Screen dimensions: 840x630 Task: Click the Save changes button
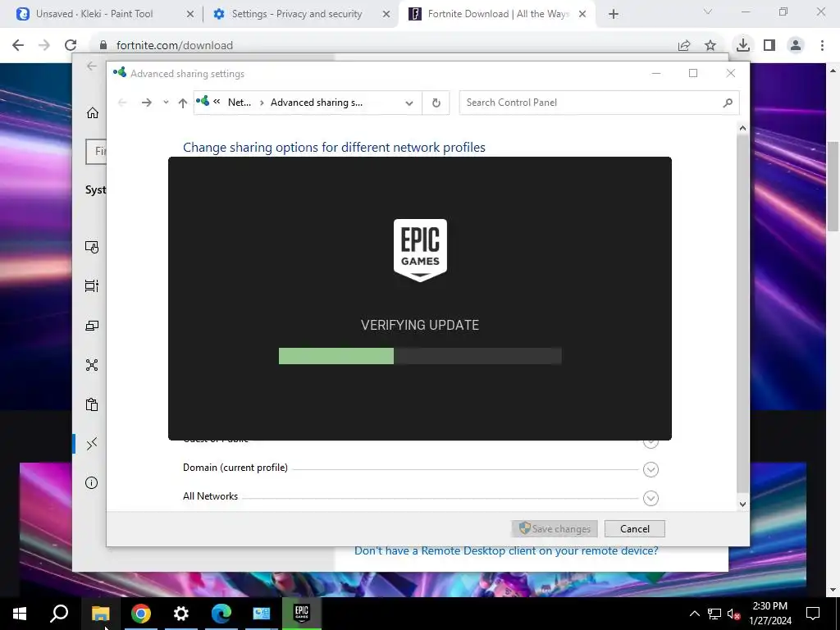[555, 529]
